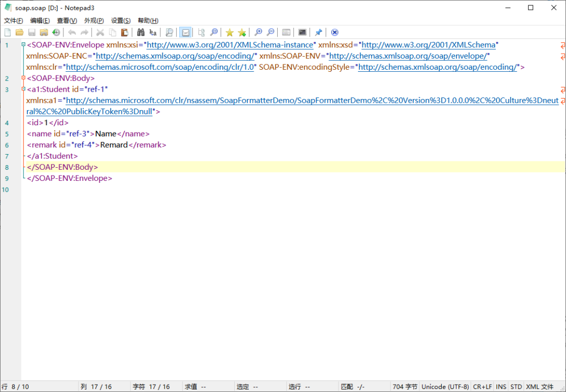566x392 pixels.
Task: Toggle the Word Wrap toolbar button
Action: pos(185,32)
